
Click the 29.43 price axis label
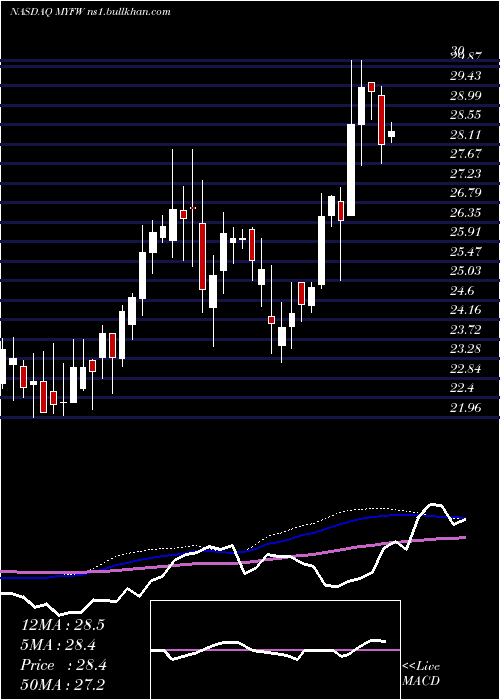point(466,76)
